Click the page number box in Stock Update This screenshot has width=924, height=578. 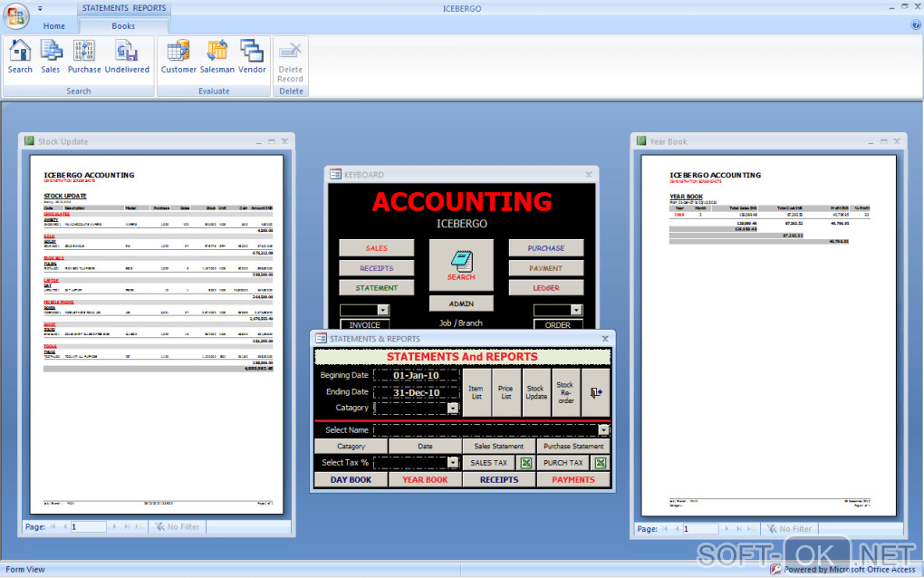pos(88,526)
